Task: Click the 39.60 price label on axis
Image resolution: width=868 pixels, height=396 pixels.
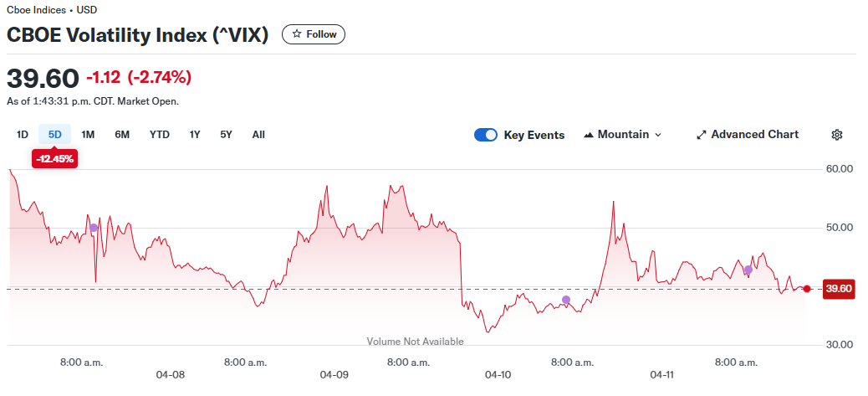Action: point(840,289)
